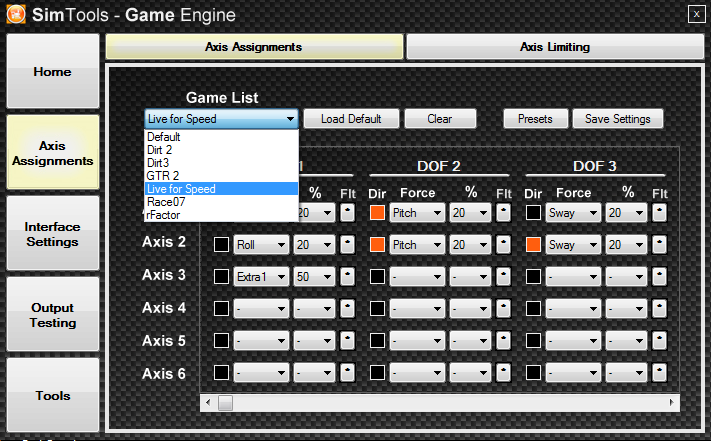Switch to the Axis Assignments tab
The image size is (711, 441).
pyautogui.click(x=254, y=47)
